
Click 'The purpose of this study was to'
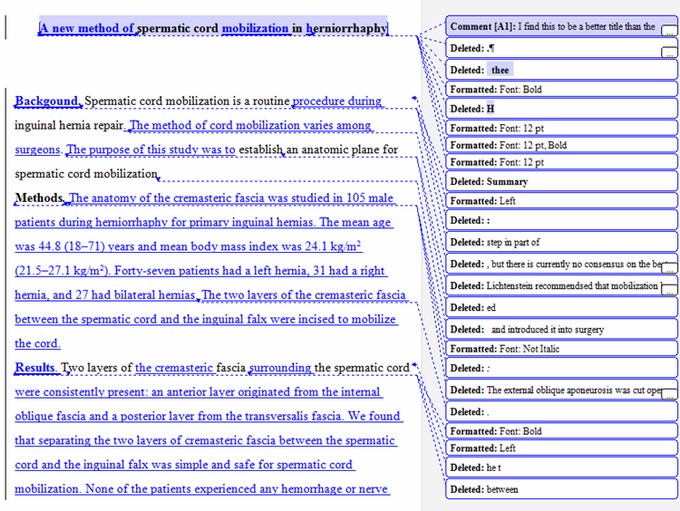150,150
